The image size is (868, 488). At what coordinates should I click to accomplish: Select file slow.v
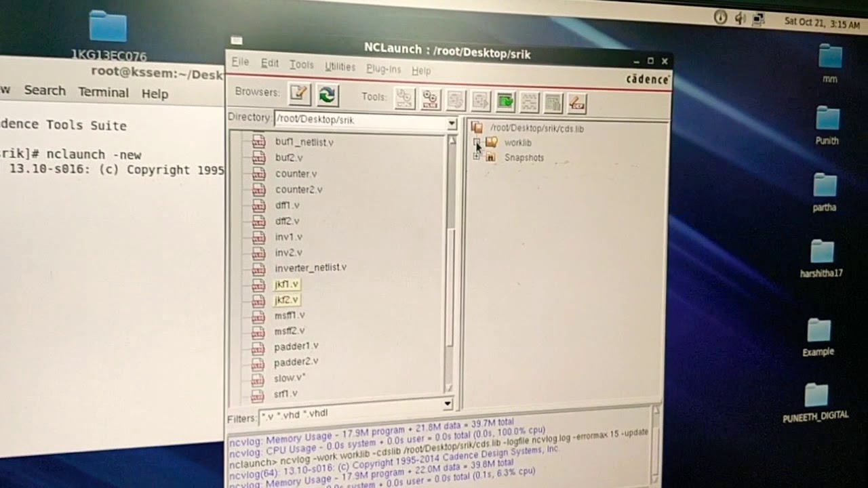(290, 378)
